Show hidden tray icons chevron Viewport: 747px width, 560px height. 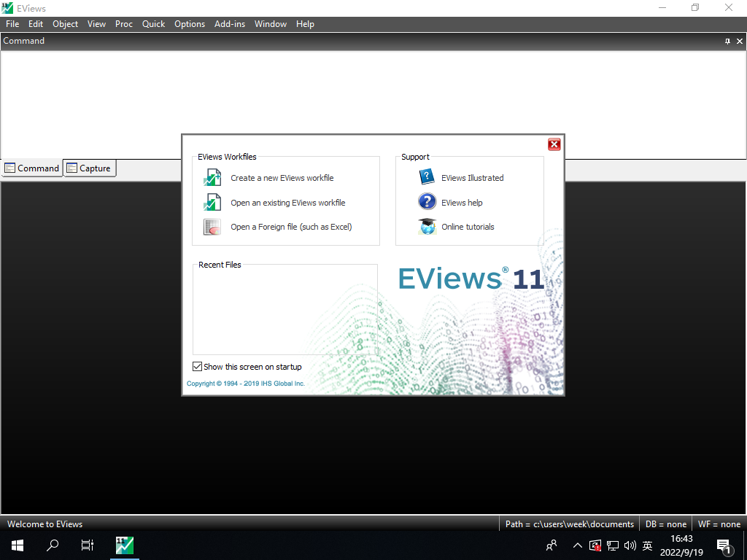pos(578,545)
